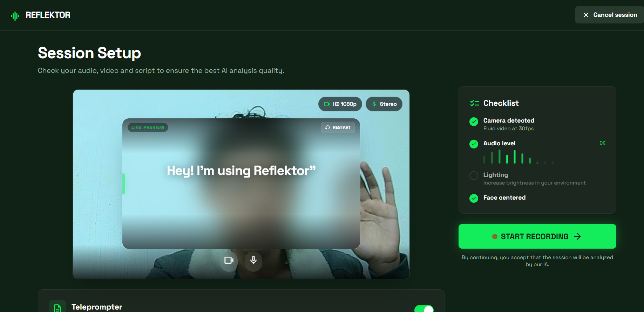Click the green handle on the preview's left edge
This screenshot has width=644, height=312.
[124, 183]
